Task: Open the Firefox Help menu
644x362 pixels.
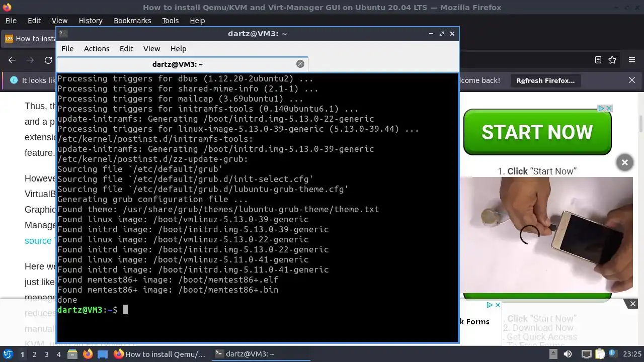Action: pos(197,21)
